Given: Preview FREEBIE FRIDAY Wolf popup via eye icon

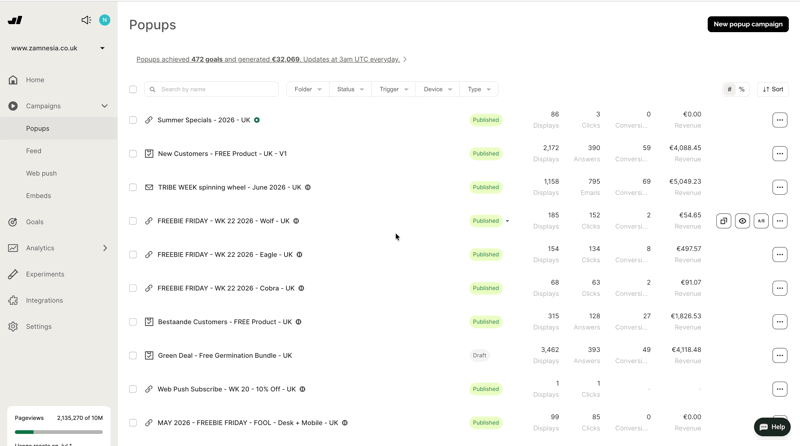Looking at the screenshot, I should pyautogui.click(x=742, y=221).
